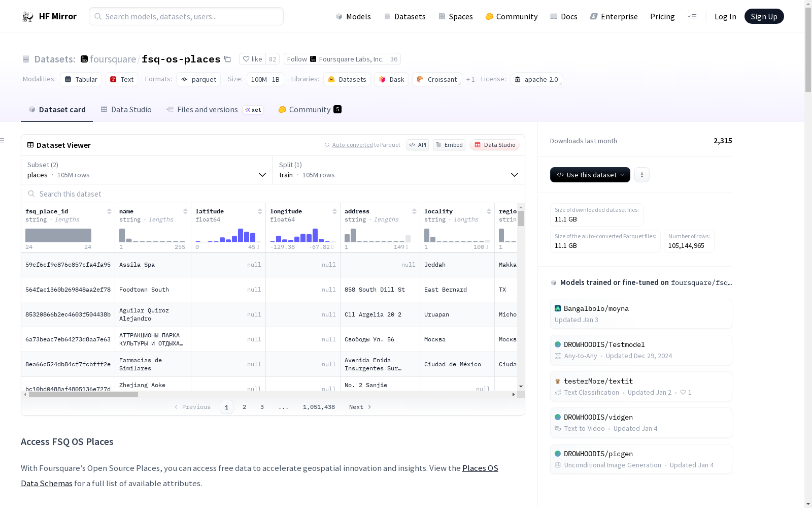Viewport: 812px width, 508px height.
Task: Open the Text modality tag
Action: coord(122,79)
